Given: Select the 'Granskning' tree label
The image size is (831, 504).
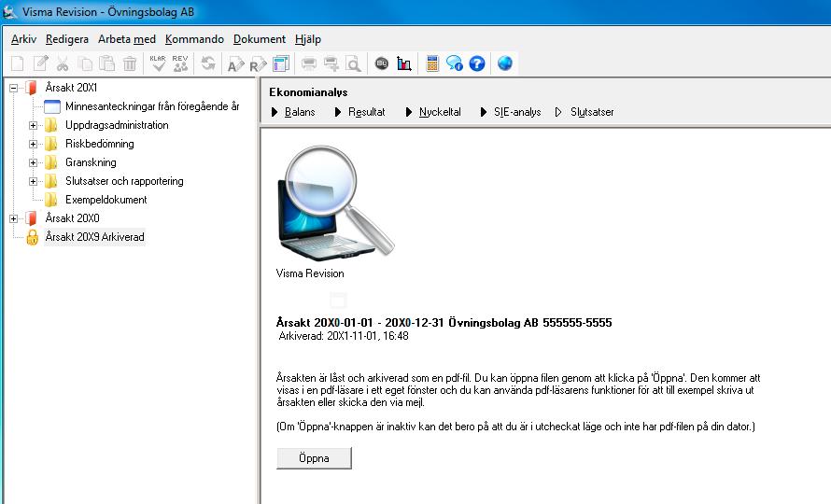Looking at the screenshot, I should [x=91, y=162].
